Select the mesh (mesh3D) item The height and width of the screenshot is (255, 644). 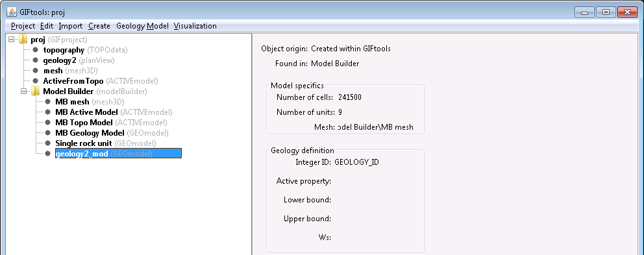71,71
